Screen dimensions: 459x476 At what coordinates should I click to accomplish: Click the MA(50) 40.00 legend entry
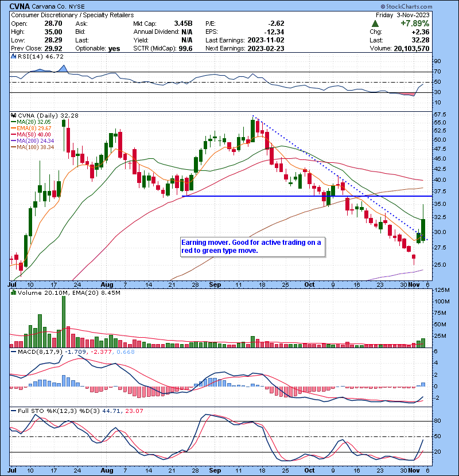pyautogui.click(x=31, y=134)
